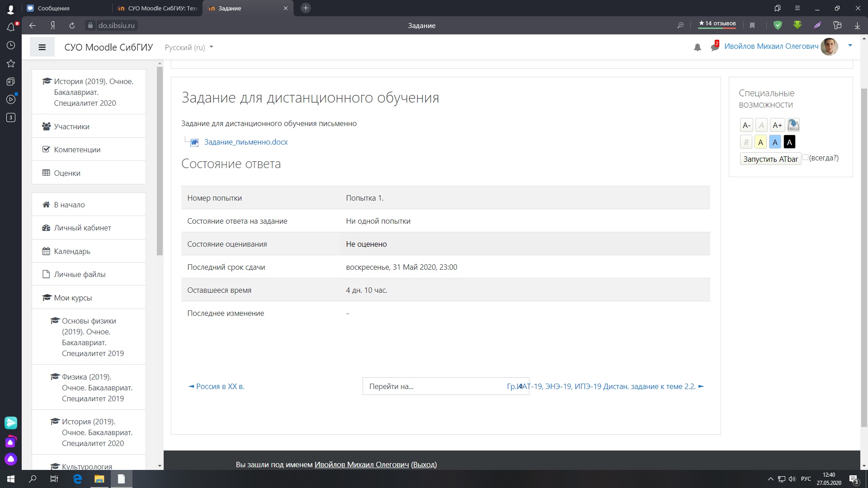Click Ивойлов Михаил Олегович name in header

pos(771,46)
